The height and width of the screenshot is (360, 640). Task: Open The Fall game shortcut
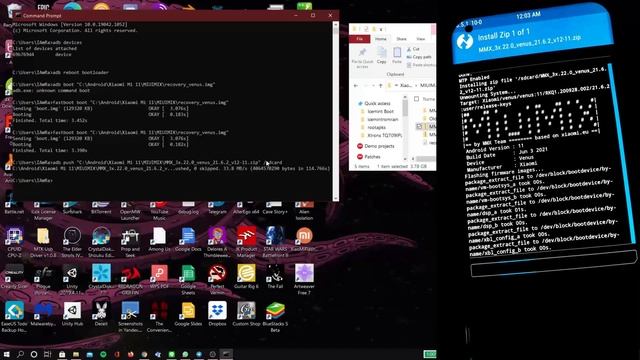275,277
